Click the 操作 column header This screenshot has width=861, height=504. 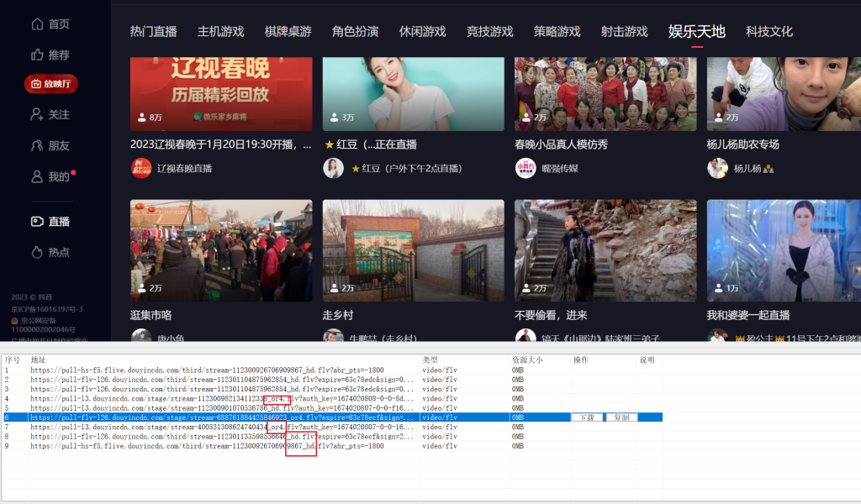581,360
